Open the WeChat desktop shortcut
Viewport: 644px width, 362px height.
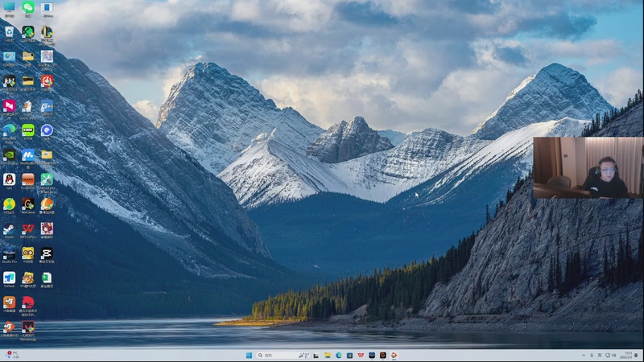pyautogui.click(x=28, y=8)
